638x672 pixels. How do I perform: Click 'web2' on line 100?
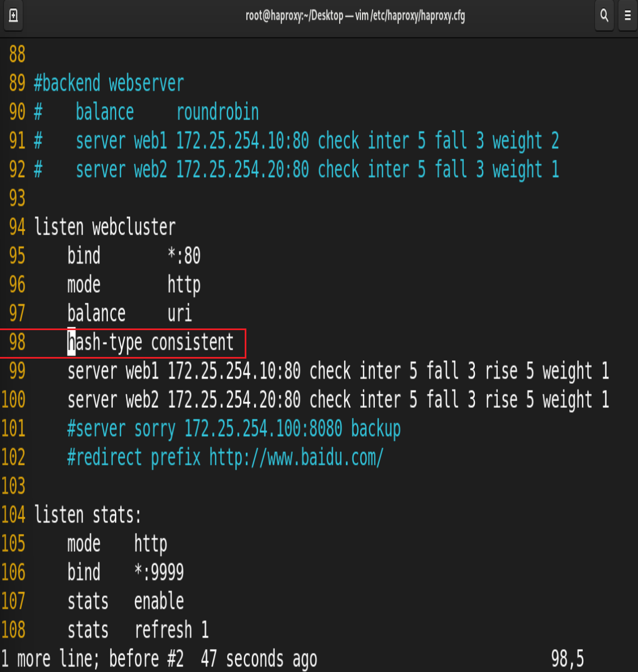142,400
